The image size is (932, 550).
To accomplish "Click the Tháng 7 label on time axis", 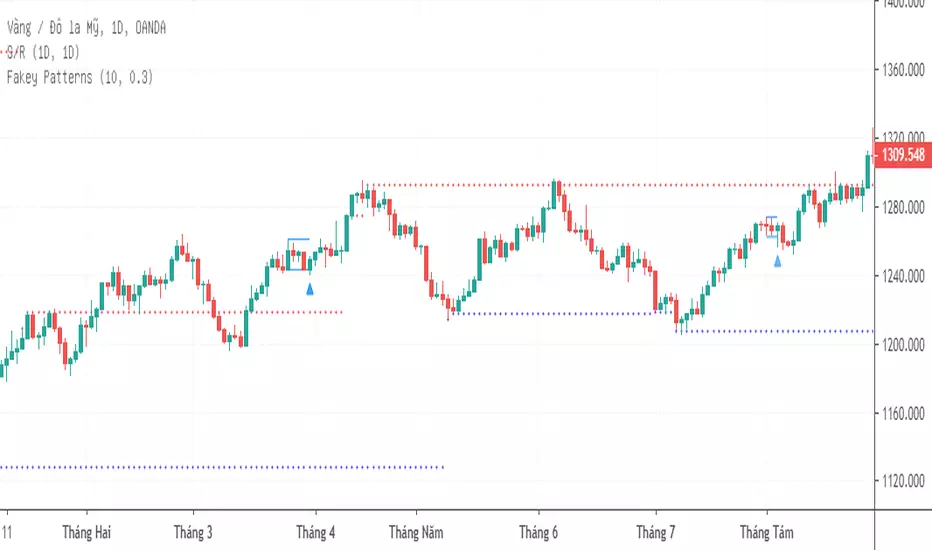I will point(656,532).
